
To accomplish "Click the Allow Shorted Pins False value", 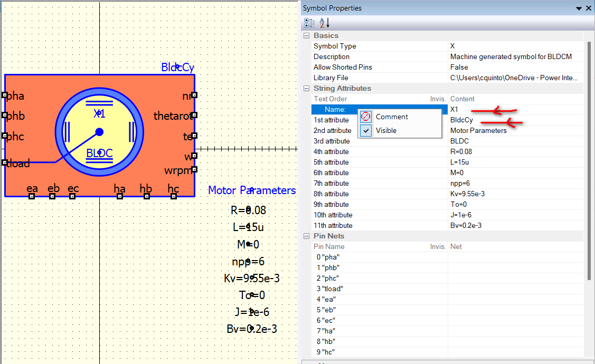I will click(459, 67).
